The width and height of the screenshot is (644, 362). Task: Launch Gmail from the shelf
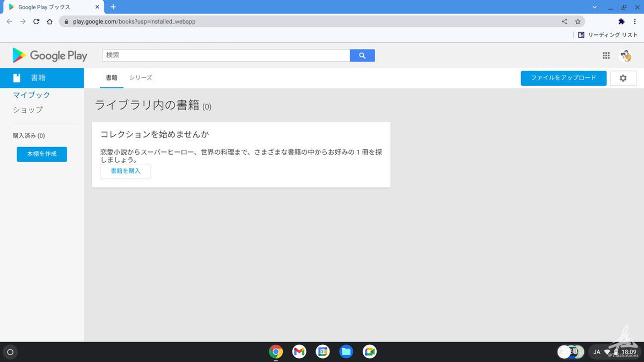click(x=299, y=352)
